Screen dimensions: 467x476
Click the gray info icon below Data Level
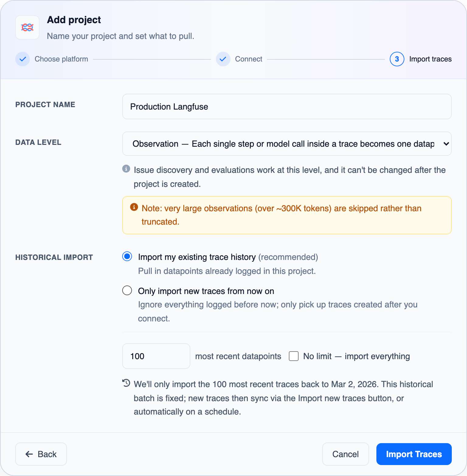pyautogui.click(x=126, y=169)
